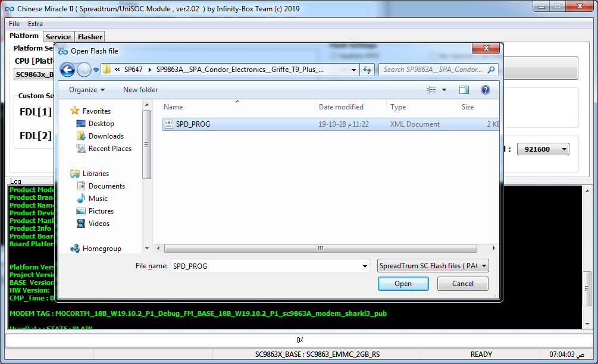The height and width of the screenshot is (364, 598).
Task: Click the folder icon in address bar
Action: [107, 70]
